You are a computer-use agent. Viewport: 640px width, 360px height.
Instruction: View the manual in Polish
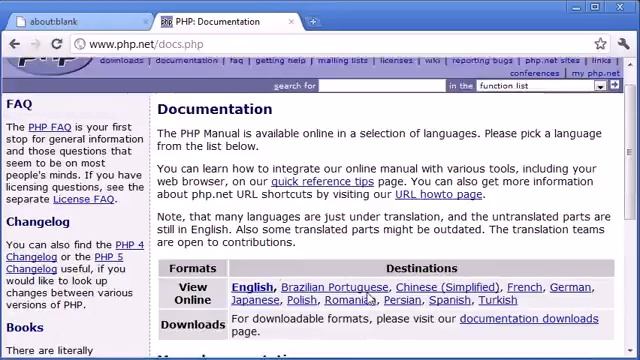(302, 300)
